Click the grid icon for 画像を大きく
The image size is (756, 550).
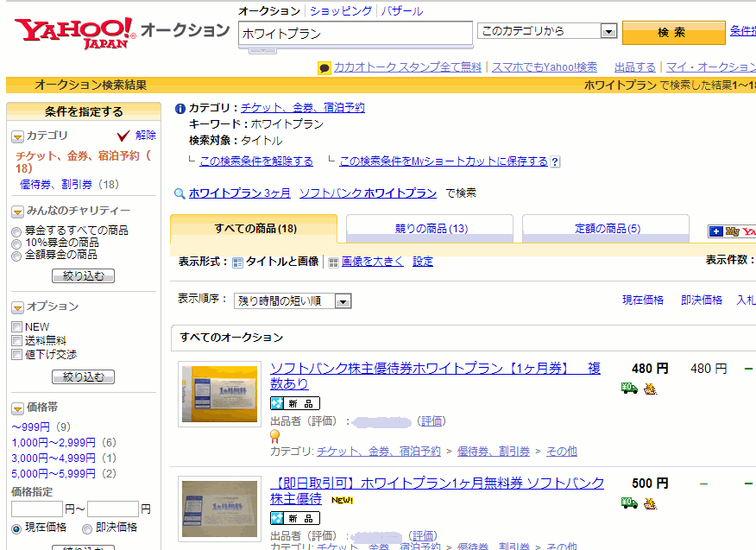point(333,262)
